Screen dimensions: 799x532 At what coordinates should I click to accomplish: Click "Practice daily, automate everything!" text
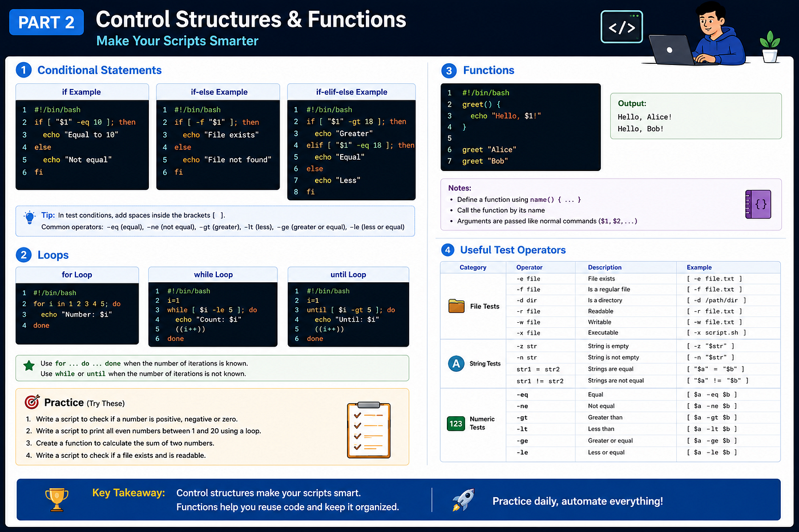tap(578, 501)
